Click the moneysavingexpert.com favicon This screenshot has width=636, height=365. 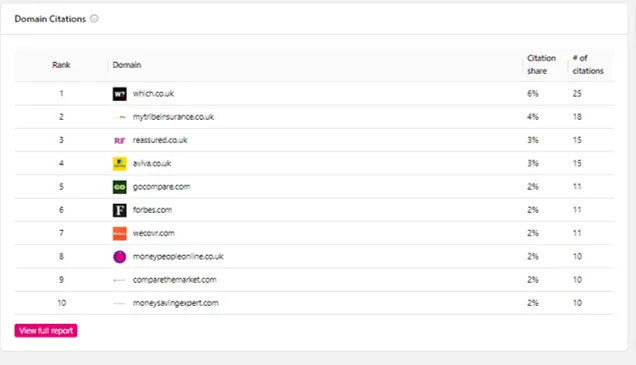click(x=119, y=303)
